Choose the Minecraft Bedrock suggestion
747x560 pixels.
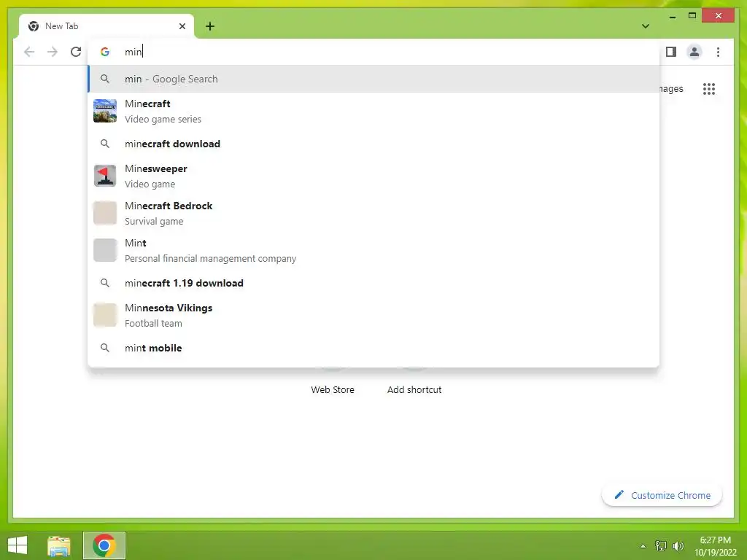click(374, 214)
